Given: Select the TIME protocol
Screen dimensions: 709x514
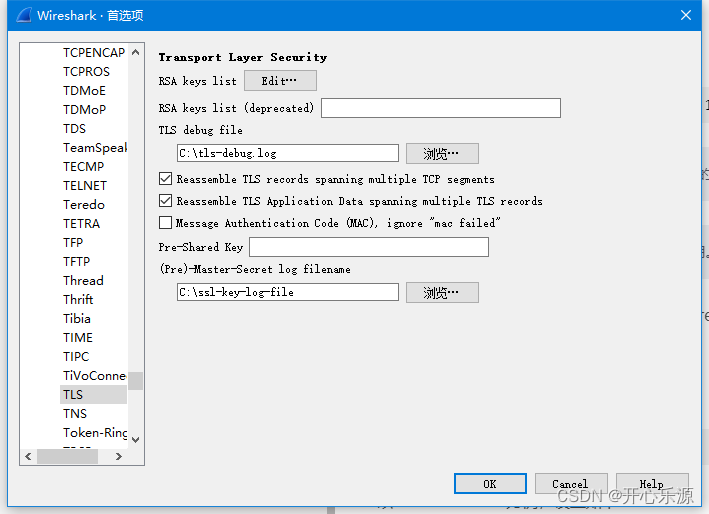Looking at the screenshot, I should 78,338.
